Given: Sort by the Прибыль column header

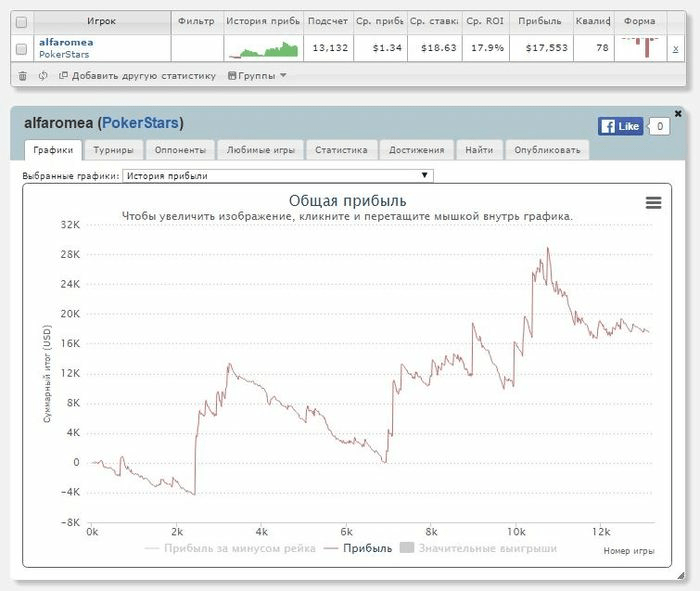Looking at the screenshot, I should (x=540, y=21).
